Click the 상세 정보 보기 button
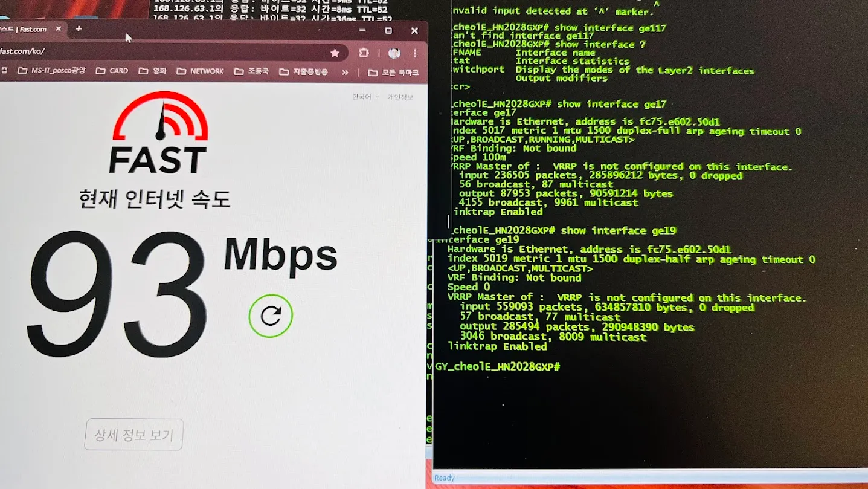This screenshot has width=868, height=489. [x=133, y=435]
